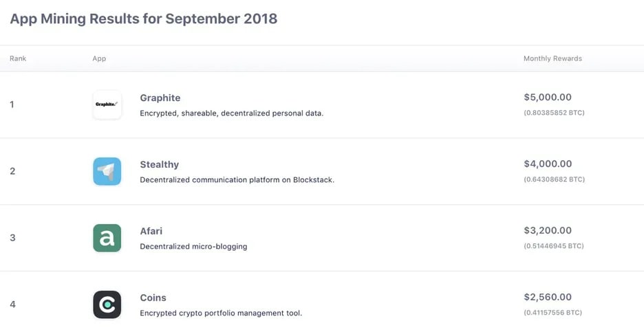The width and height of the screenshot is (644, 334).
Task: Click Coins' $2,560.00 reward amount
Action: (x=548, y=297)
